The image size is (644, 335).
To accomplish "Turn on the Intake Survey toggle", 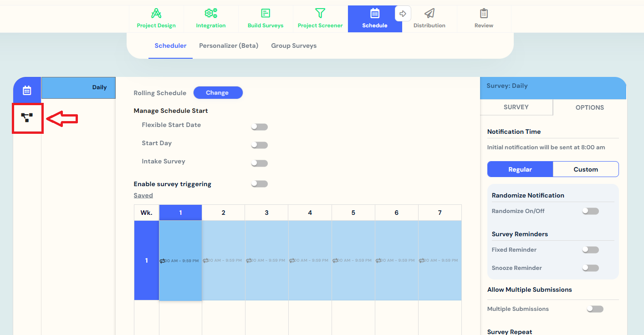I will click(259, 163).
